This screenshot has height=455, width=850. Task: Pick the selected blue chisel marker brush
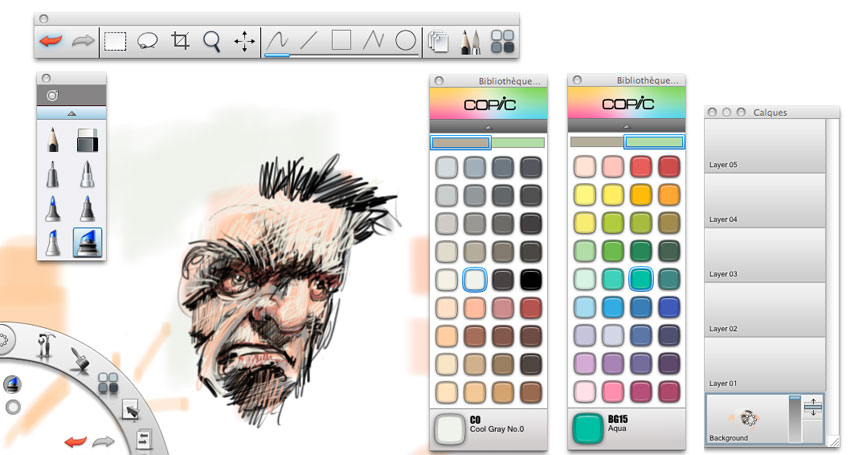[x=87, y=242]
